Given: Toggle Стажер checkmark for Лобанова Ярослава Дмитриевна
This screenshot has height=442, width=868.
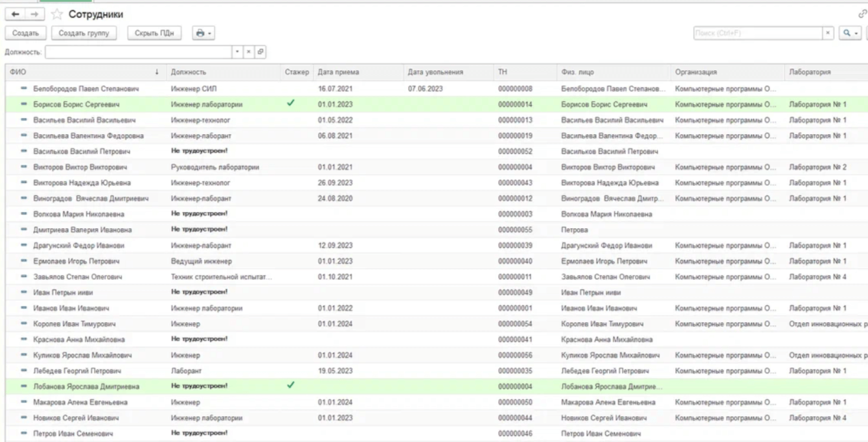Looking at the screenshot, I should 291,386.
